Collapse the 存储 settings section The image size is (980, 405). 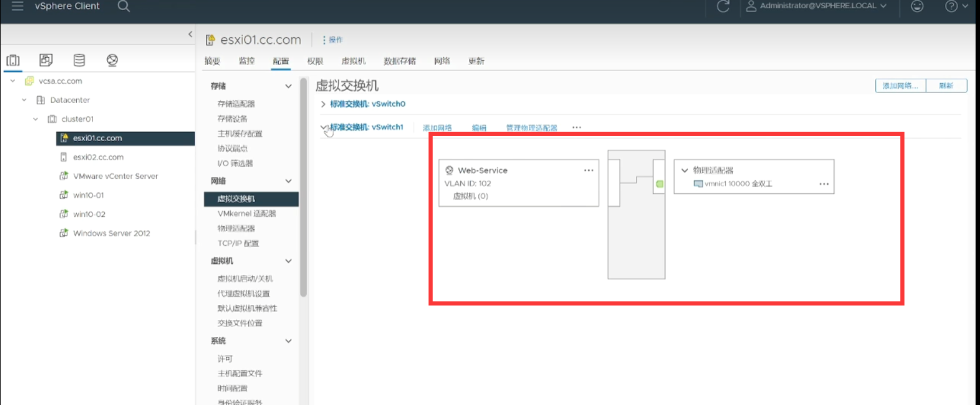(288, 86)
